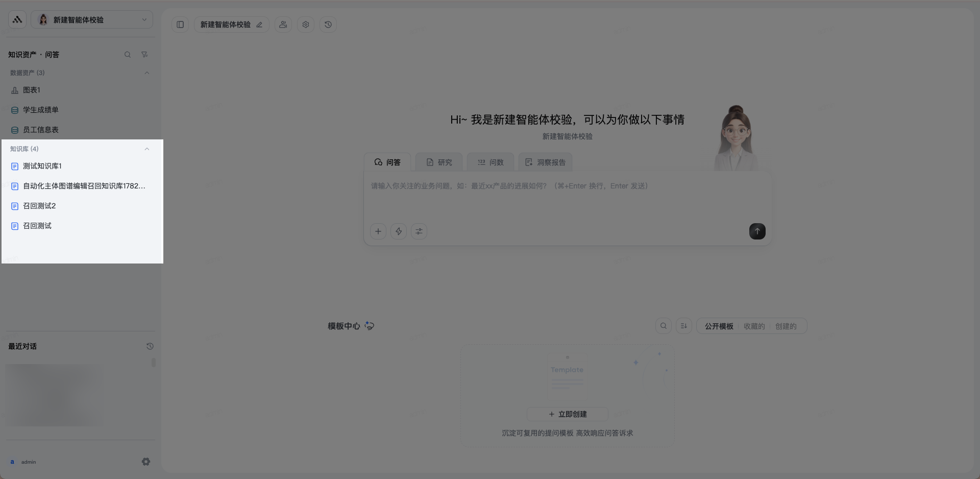Open the 图表1 chart asset
Viewport: 980px width, 479px height.
click(x=82, y=90)
